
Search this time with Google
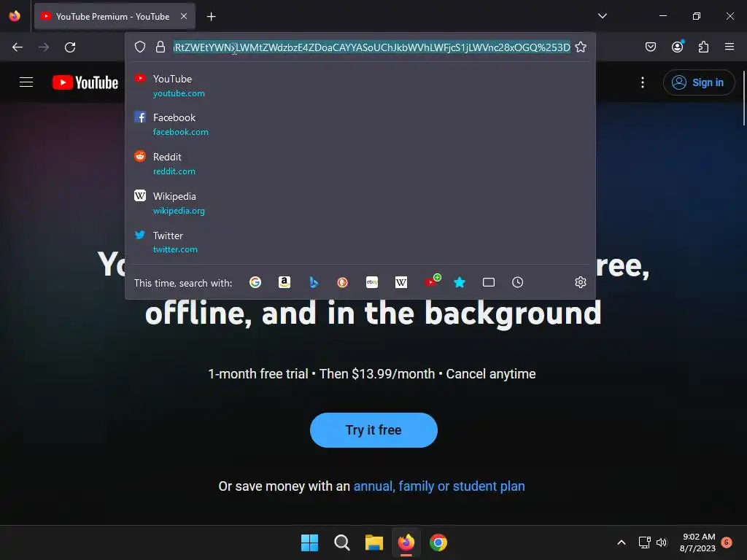pos(255,282)
